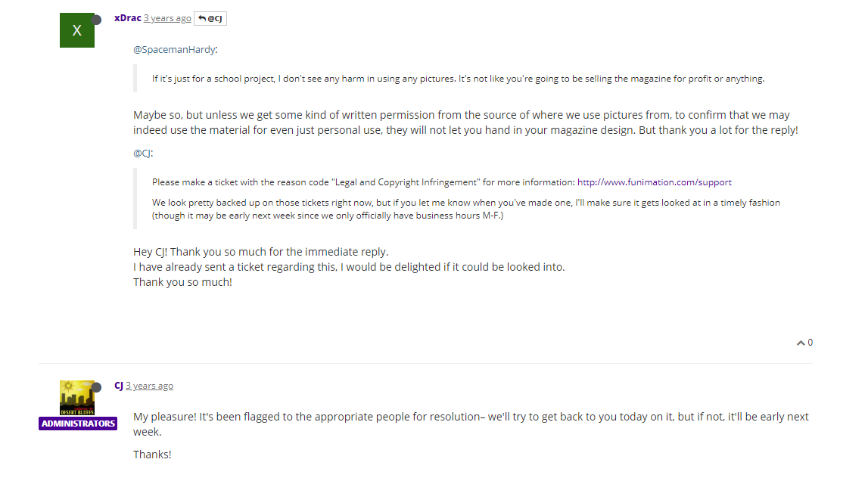Image resolution: width=868 pixels, height=481 pixels.
Task: Click xDrac's green X avatar
Action: point(76,30)
